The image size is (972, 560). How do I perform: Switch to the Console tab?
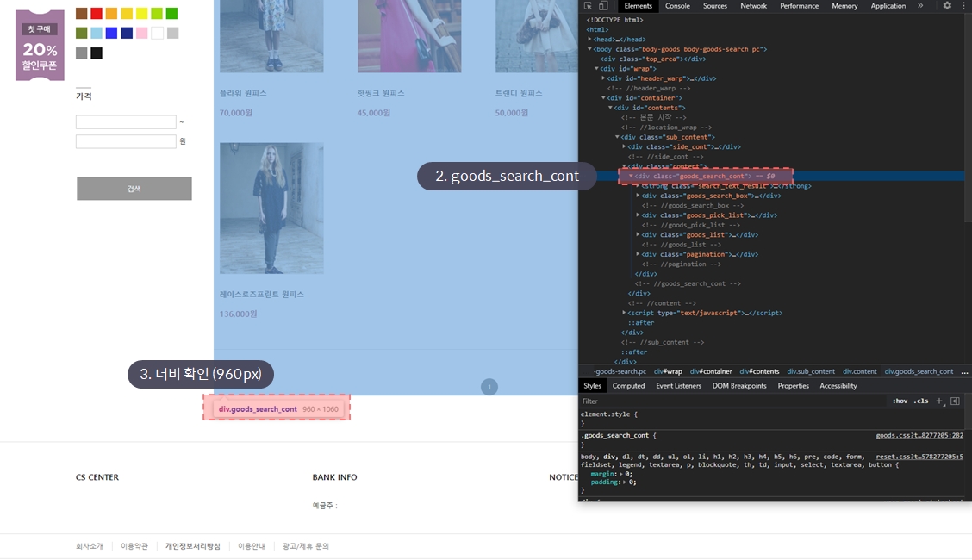(677, 6)
